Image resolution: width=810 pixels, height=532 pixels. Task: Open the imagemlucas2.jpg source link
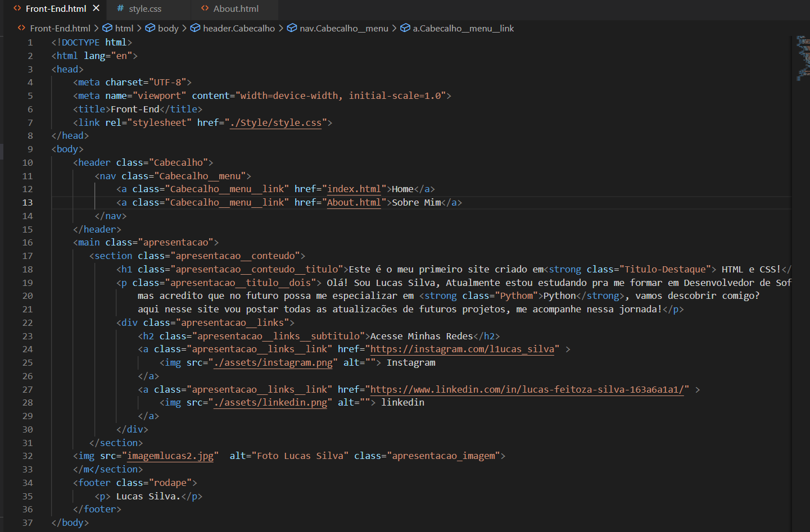point(170,456)
